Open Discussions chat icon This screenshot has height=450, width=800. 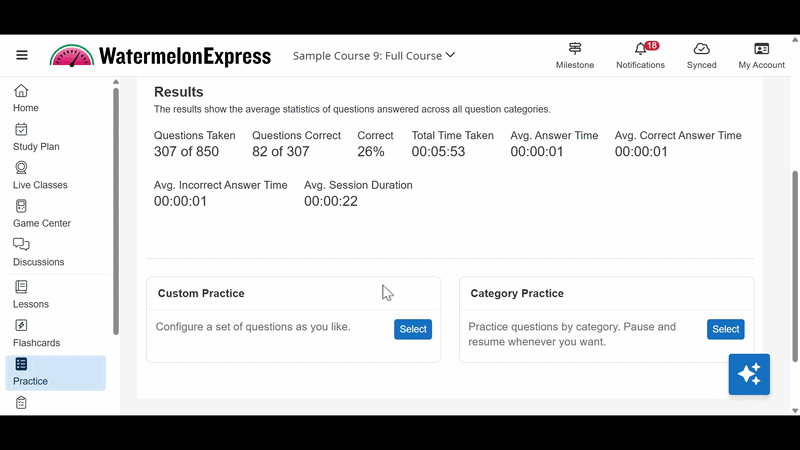click(21, 245)
